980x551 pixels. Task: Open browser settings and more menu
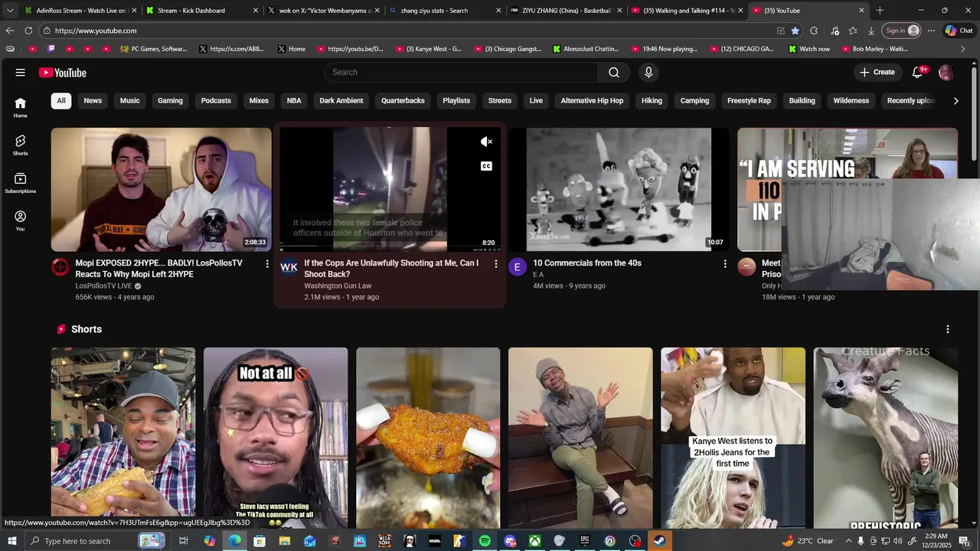pos(931,31)
